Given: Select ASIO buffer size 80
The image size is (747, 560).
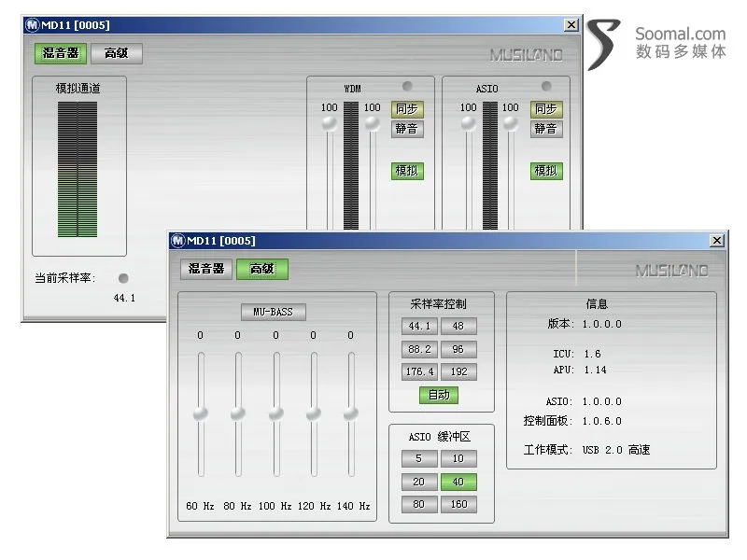Looking at the screenshot, I should click(x=419, y=504).
